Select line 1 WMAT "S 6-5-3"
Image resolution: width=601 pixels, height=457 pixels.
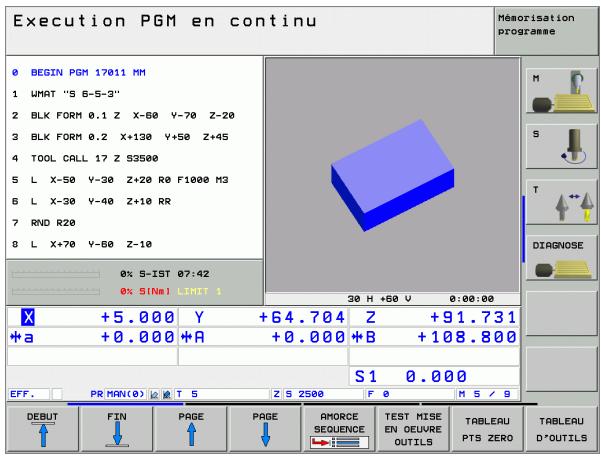(66, 94)
